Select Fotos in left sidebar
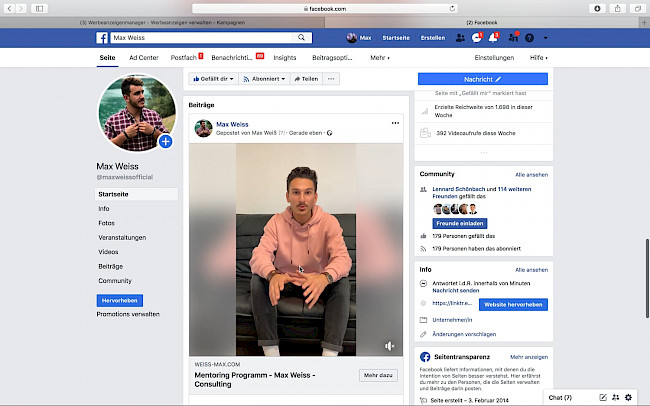The width and height of the screenshot is (650, 406). click(107, 223)
